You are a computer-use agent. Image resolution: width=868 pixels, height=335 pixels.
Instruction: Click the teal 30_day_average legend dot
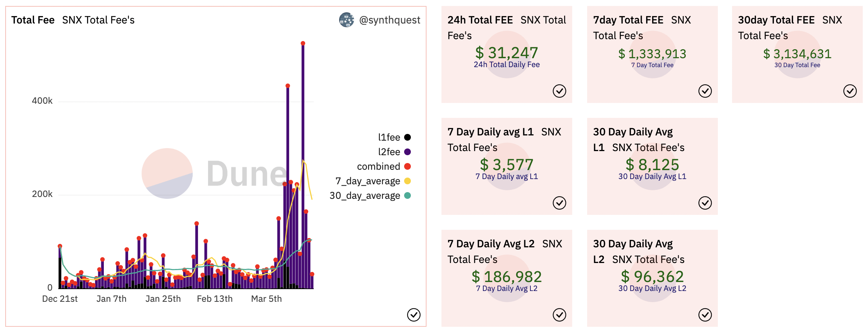point(407,195)
